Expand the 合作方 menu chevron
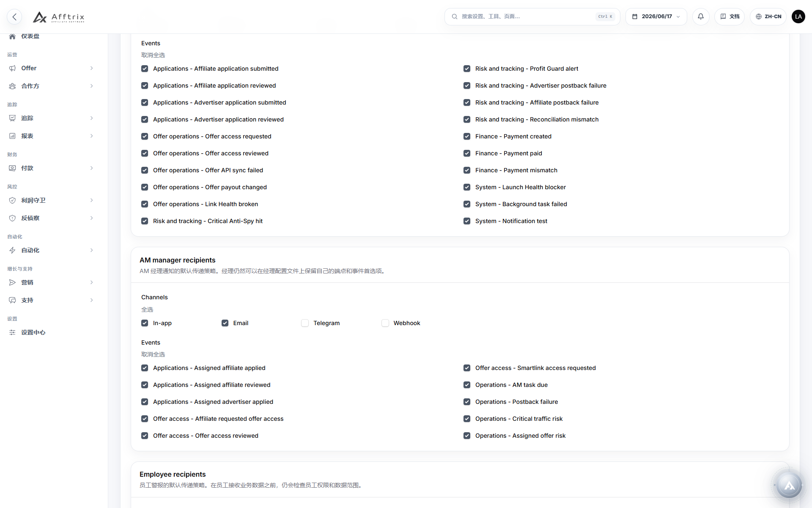This screenshot has height=508, width=812. click(92, 86)
